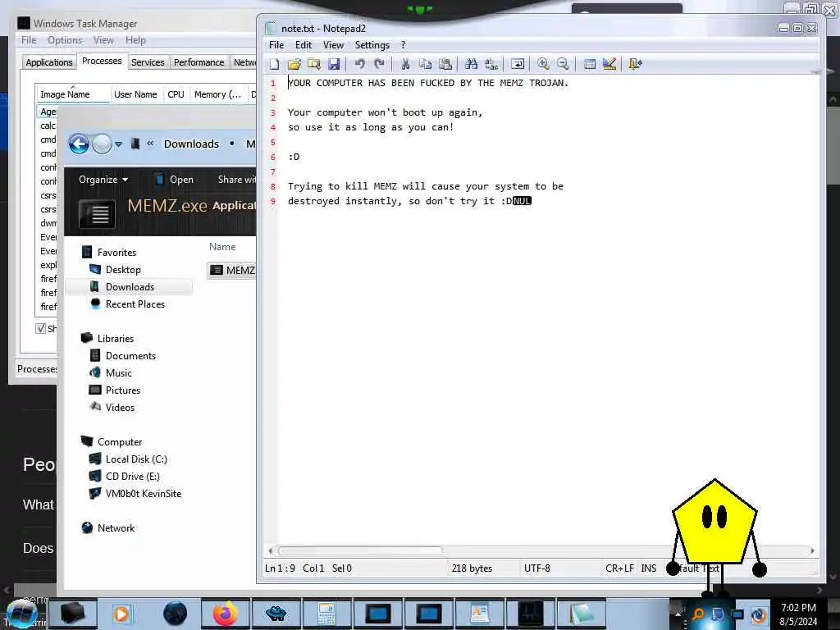Click the Notepad2 horizontal scrollbar thumb
Screen dimensions: 840x630
(x=360, y=550)
